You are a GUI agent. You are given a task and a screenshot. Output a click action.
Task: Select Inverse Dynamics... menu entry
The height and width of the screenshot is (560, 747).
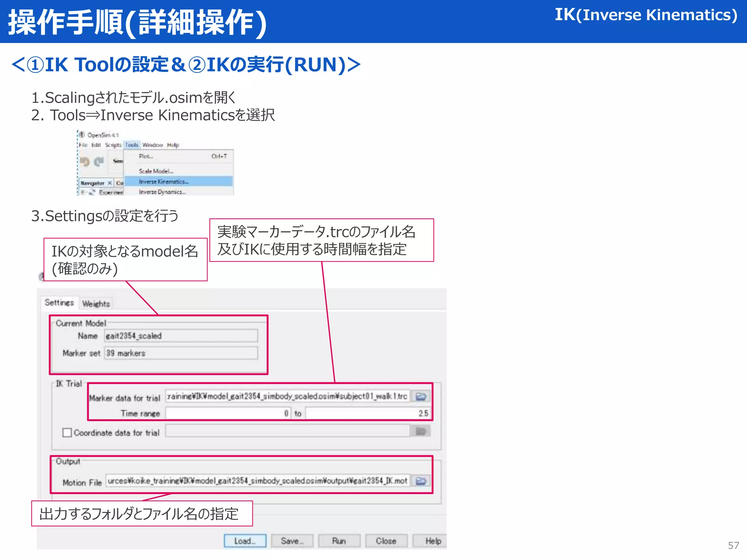pyautogui.click(x=178, y=192)
